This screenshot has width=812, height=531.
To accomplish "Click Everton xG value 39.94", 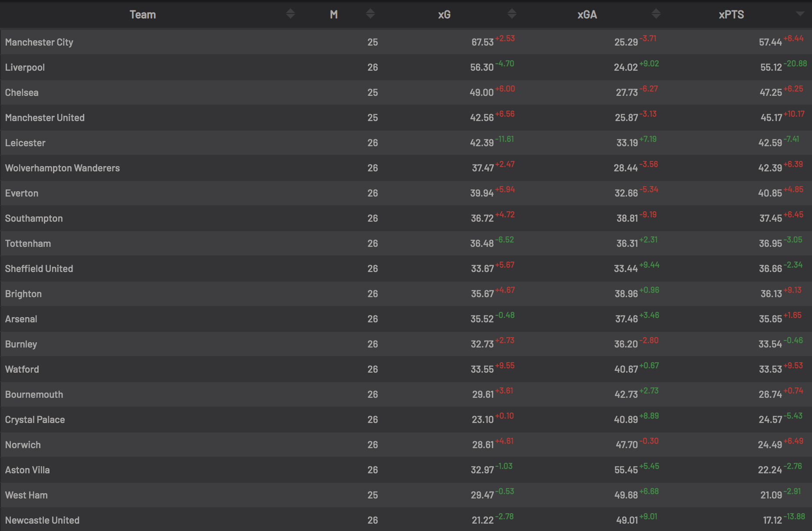I will pos(482,193).
